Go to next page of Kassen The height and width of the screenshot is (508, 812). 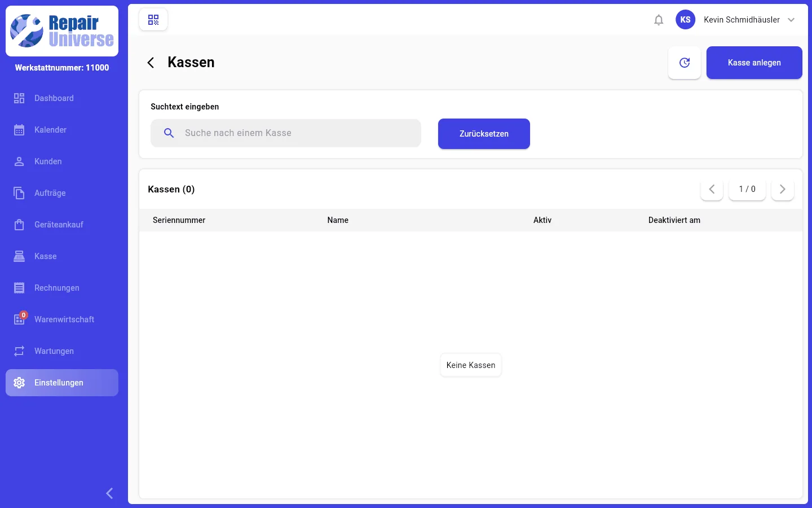click(783, 189)
